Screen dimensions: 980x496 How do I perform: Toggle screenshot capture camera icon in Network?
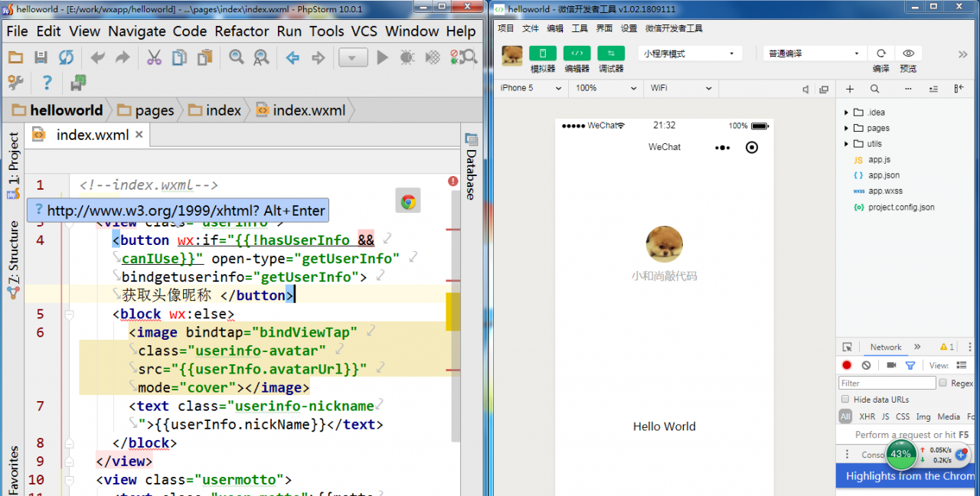tap(891, 366)
